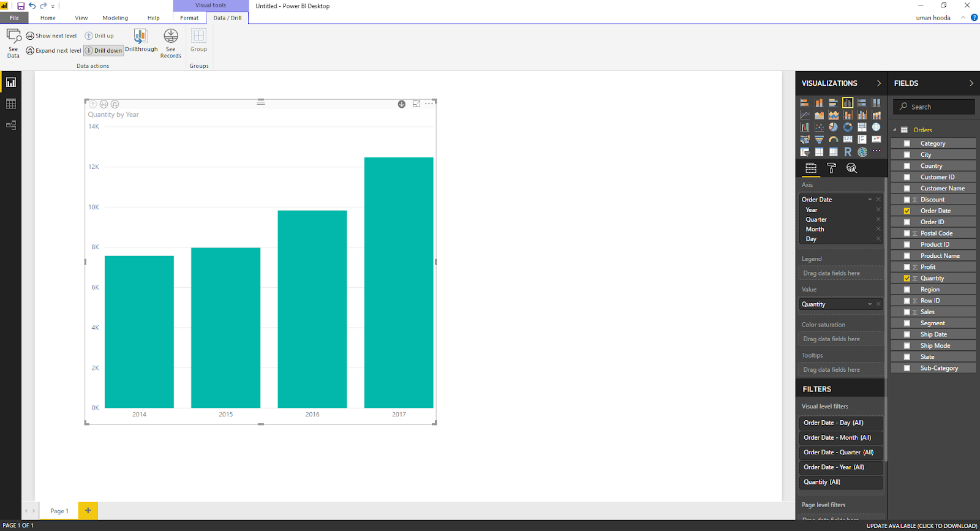Select the pie chart visualization

(x=833, y=127)
